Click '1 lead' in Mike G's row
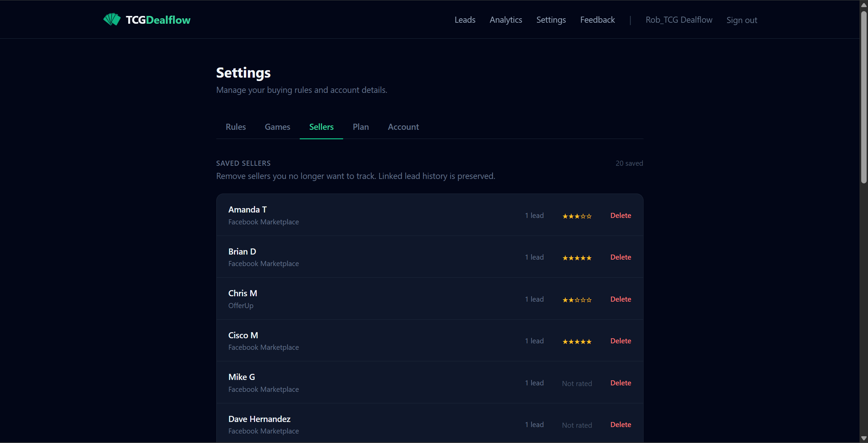The width and height of the screenshot is (868, 443). pyautogui.click(x=534, y=383)
